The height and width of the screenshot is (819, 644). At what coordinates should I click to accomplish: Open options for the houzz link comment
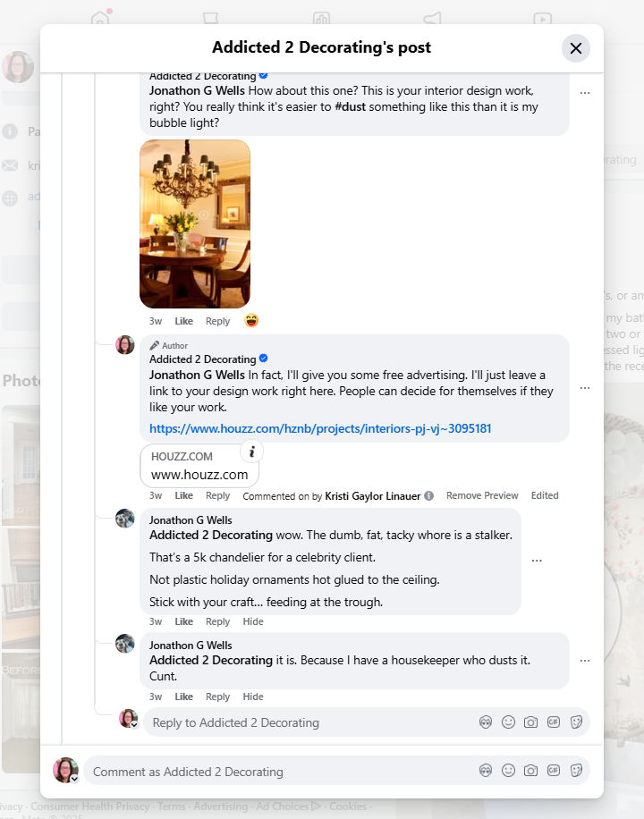[585, 388]
